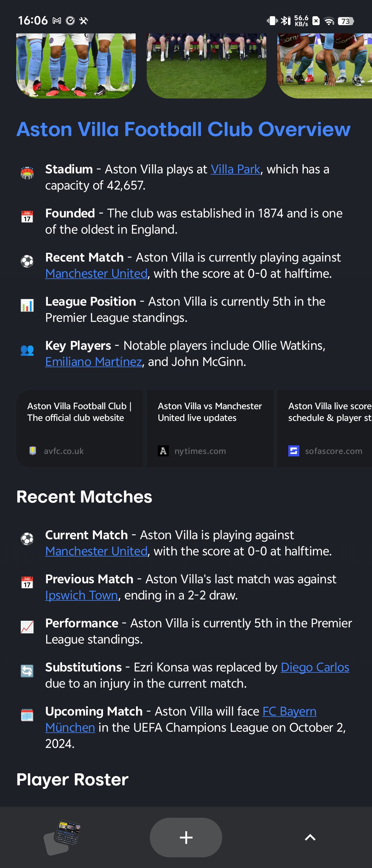Image resolution: width=372 pixels, height=868 pixels.
Task: Tap the stadium emoji icon
Action: tap(27, 173)
